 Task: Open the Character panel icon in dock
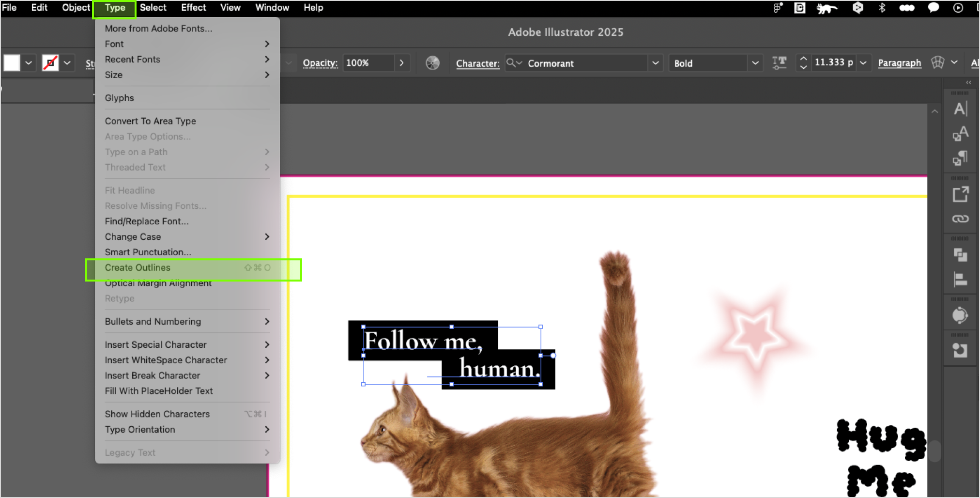tap(960, 109)
